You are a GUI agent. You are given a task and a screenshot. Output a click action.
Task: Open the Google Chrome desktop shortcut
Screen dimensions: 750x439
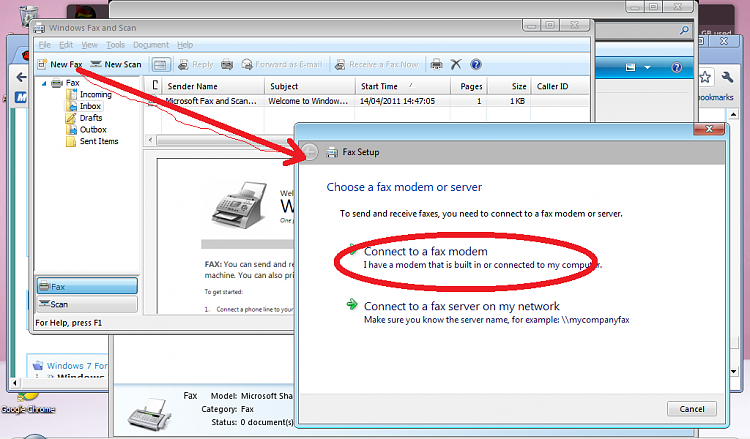28,404
